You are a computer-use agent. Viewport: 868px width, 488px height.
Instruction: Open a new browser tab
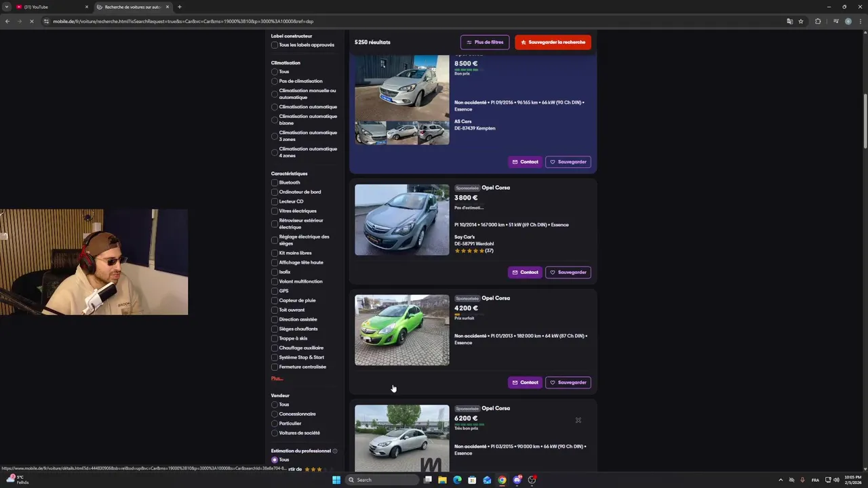click(x=179, y=7)
